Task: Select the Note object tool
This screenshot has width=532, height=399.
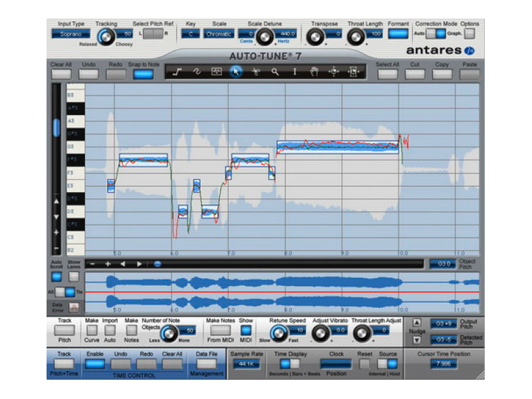Action: tap(217, 72)
